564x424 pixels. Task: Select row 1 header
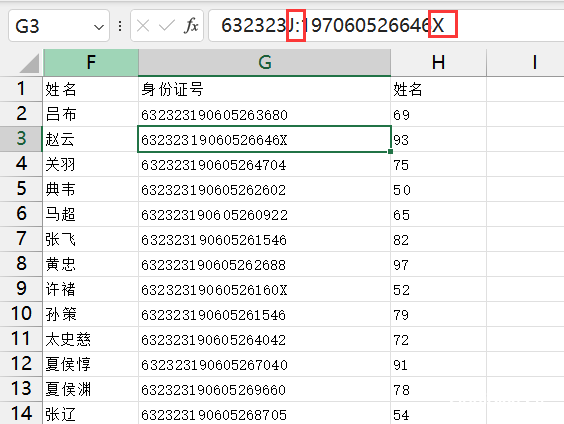pyautogui.click(x=21, y=89)
